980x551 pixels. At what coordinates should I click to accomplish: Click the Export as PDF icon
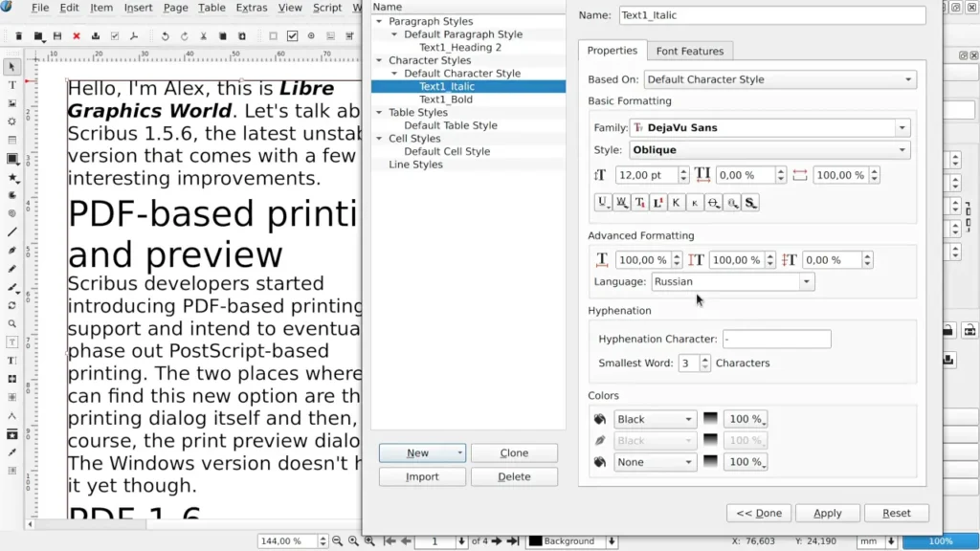tap(134, 36)
